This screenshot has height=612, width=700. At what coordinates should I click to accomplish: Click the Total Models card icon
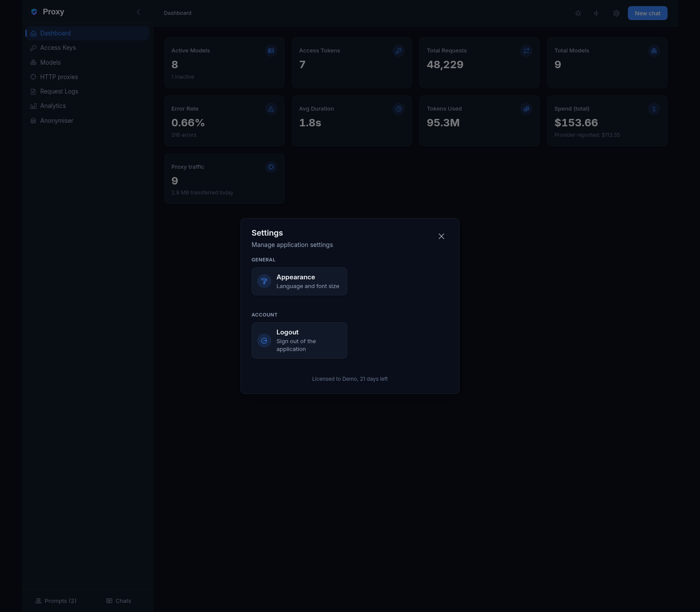[654, 51]
